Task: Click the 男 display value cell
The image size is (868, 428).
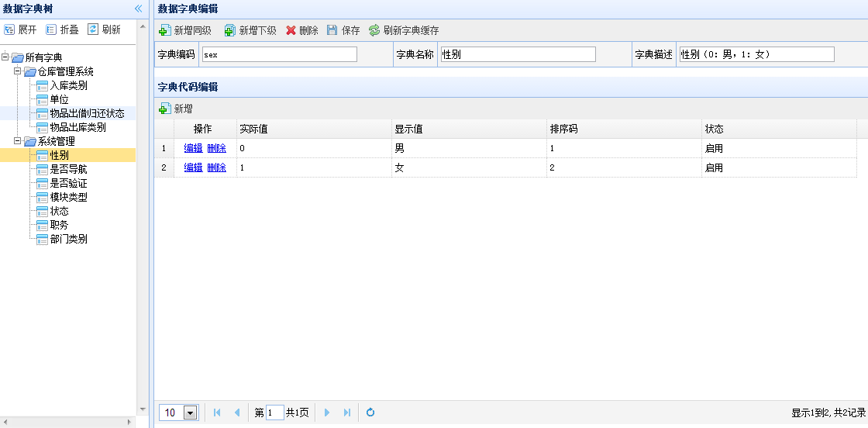Action: tap(469, 148)
